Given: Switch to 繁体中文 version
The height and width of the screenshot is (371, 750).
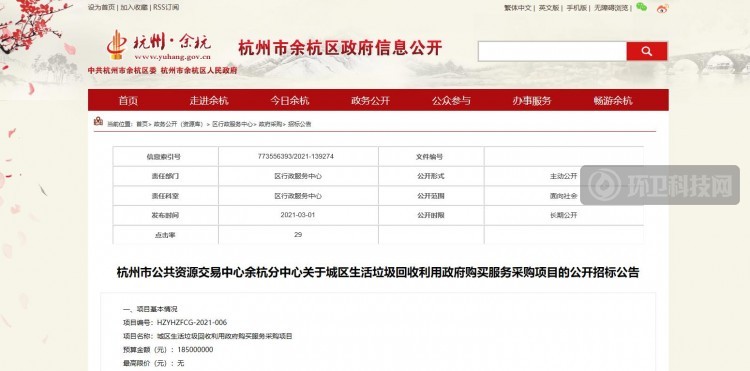Looking at the screenshot, I should pyautogui.click(x=518, y=8).
